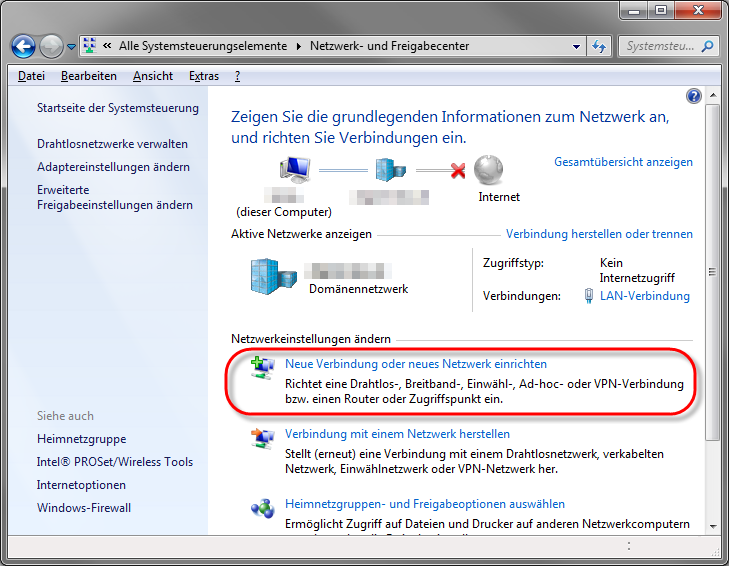Viewport: 729px width, 566px height.
Task: Click Verbindung herstellen oder trennen
Action: (599, 234)
